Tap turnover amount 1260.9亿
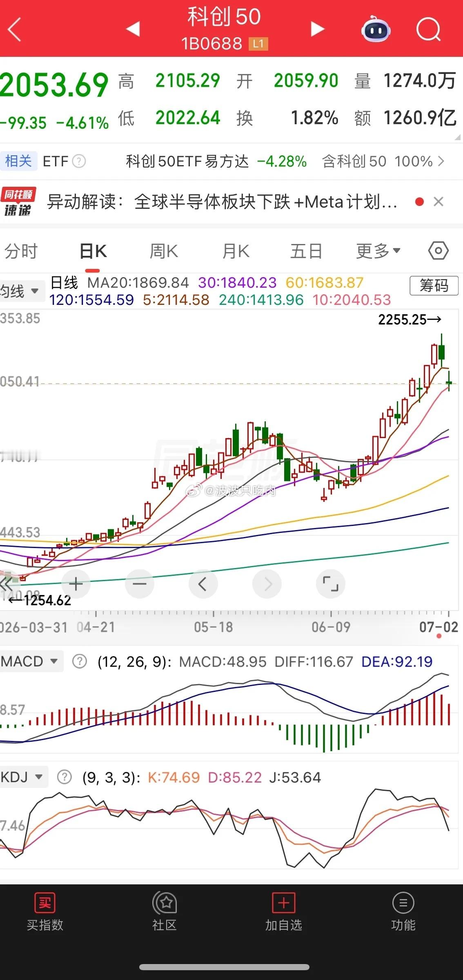The height and width of the screenshot is (980, 463). click(x=420, y=118)
